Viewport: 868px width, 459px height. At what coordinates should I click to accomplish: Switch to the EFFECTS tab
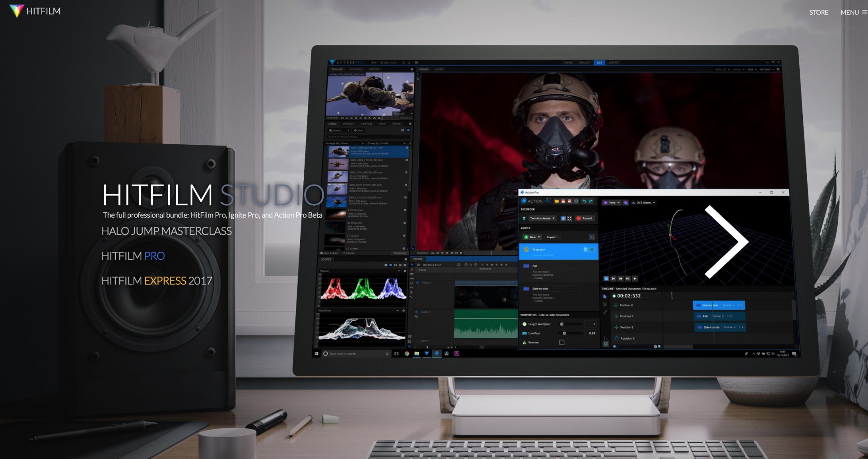click(348, 124)
